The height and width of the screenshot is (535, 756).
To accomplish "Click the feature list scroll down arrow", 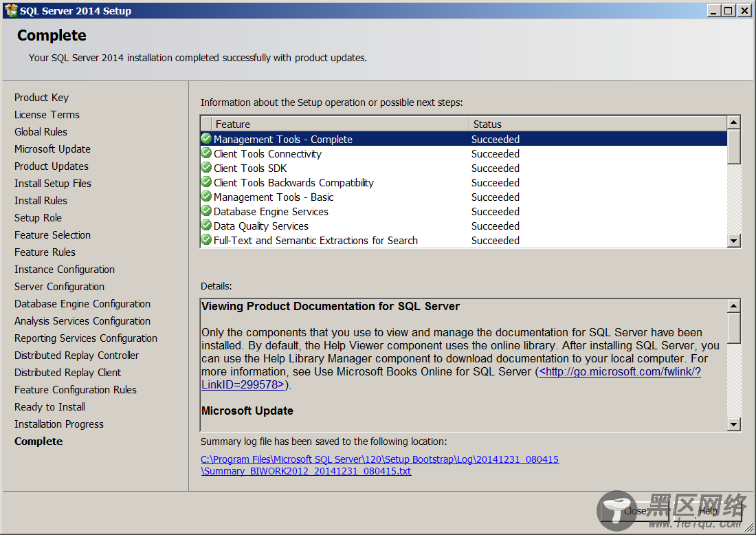I will (733, 240).
